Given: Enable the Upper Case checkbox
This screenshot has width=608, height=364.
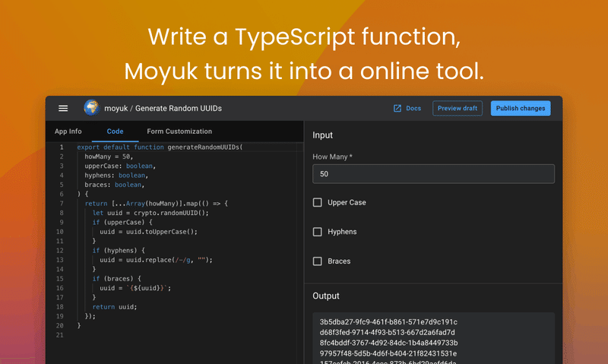Looking at the screenshot, I should [317, 202].
